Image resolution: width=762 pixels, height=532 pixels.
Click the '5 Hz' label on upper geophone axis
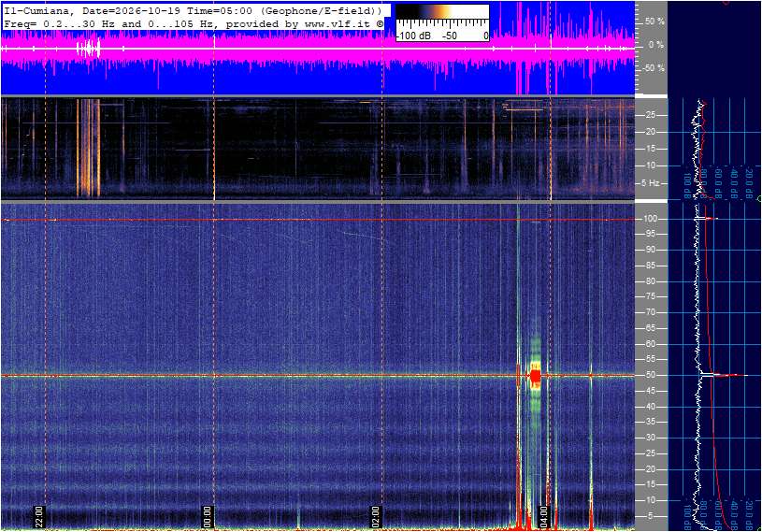point(650,183)
